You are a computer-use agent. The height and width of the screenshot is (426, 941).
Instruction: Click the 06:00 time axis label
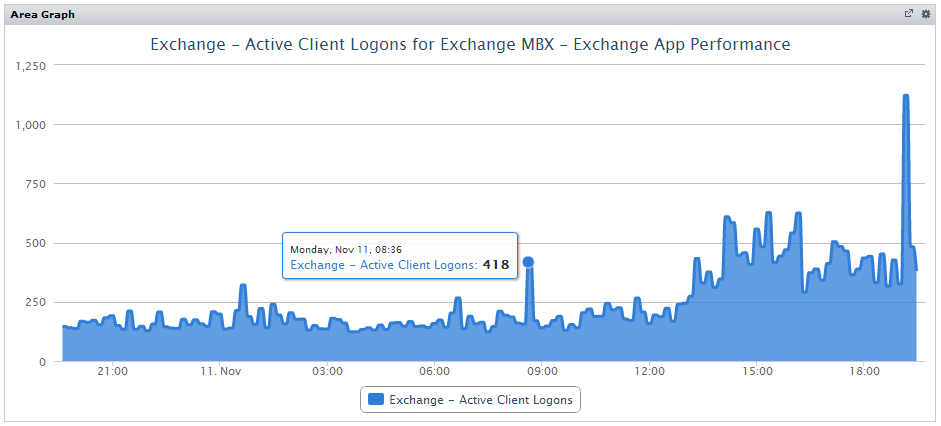pyautogui.click(x=435, y=372)
